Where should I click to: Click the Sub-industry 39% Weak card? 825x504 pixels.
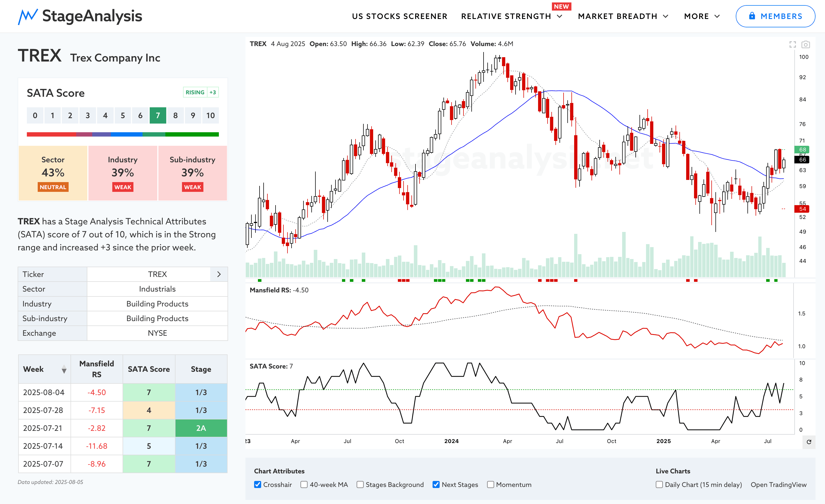(x=193, y=173)
